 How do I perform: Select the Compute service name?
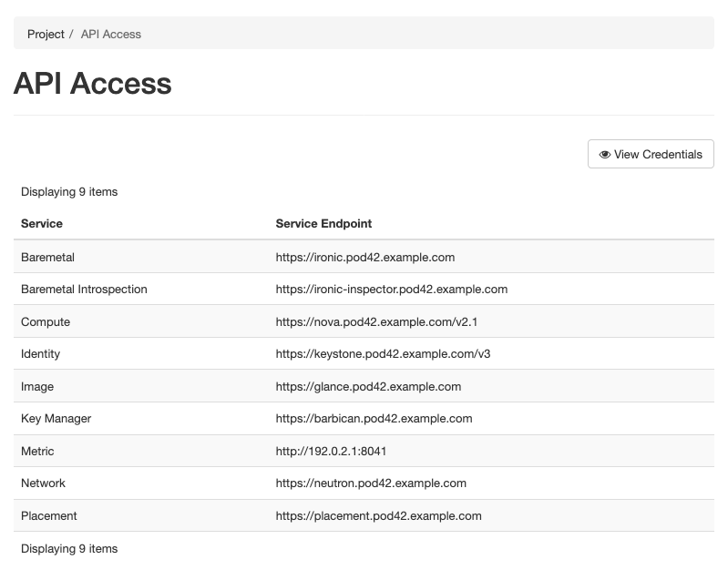pos(46,321)
